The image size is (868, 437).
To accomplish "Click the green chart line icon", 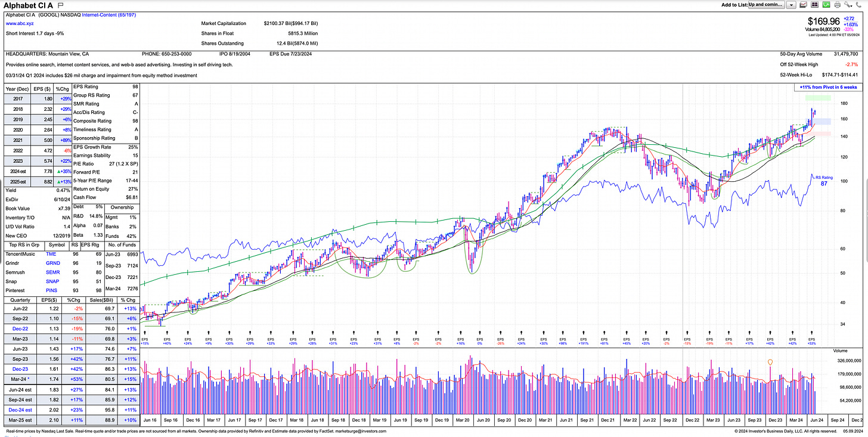I will point(826,5).
